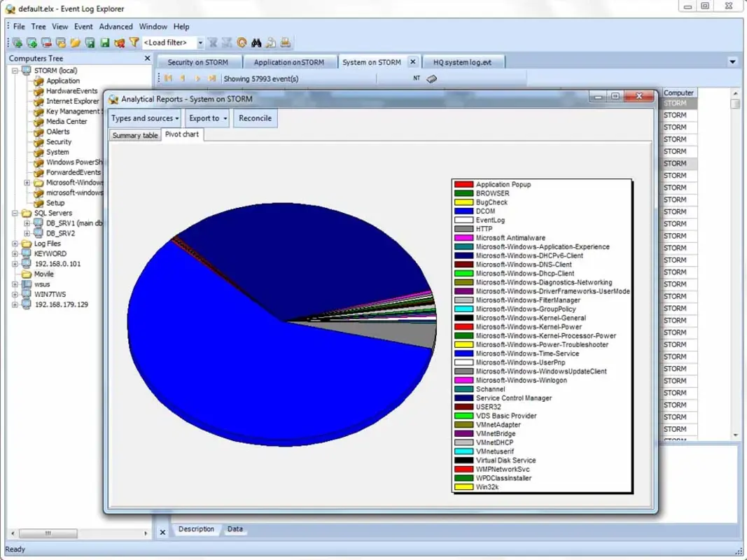Click the Reconcile button
The width and height of the screenshot is (747, 560).
[x=255, y=118]
